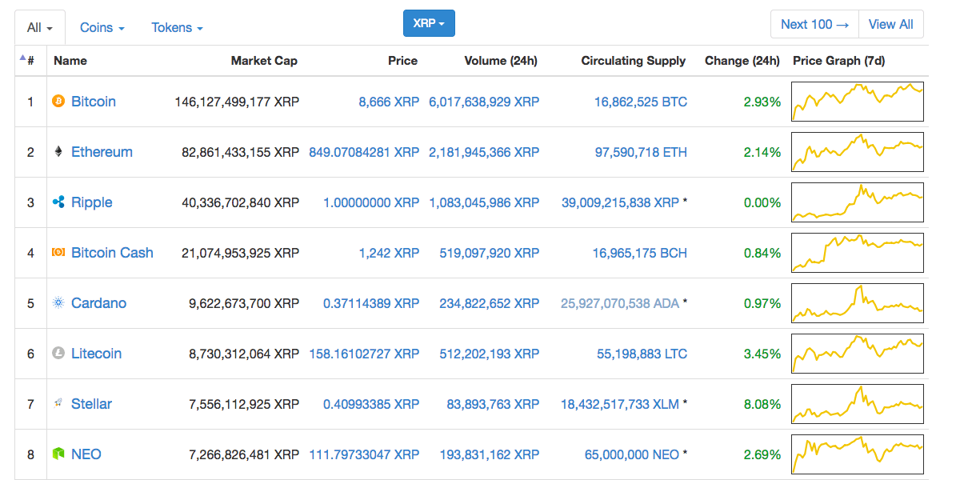Sort table by Volume (24h) column

(501, 61)
